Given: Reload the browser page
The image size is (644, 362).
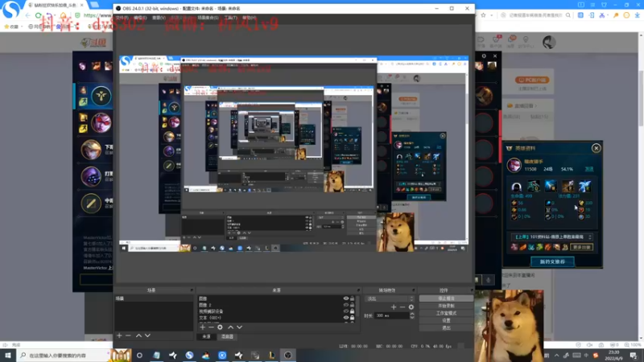Looking at the screenshot, I should pos(39,15).
